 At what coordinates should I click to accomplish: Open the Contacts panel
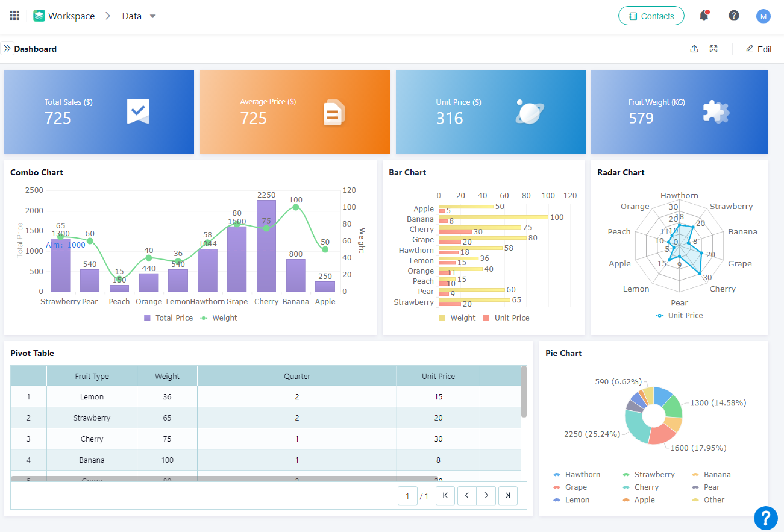[x=651, y=16]
